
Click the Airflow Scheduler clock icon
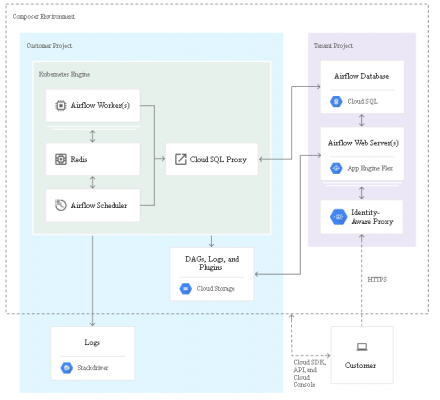[60, 205]
